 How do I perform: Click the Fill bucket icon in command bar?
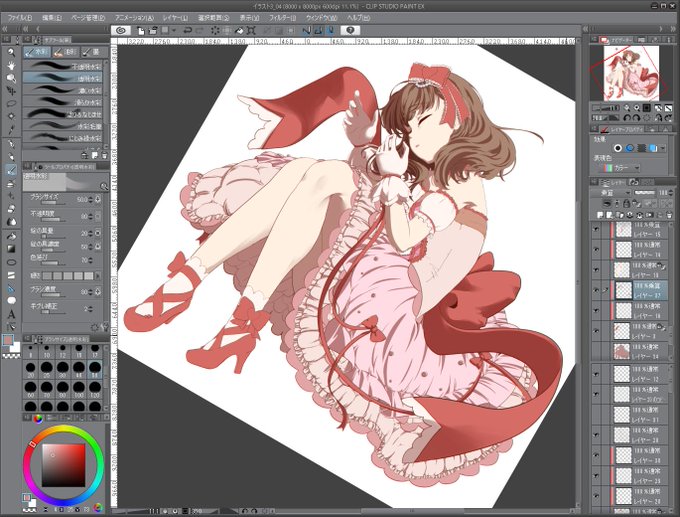[x=239, y=30]
